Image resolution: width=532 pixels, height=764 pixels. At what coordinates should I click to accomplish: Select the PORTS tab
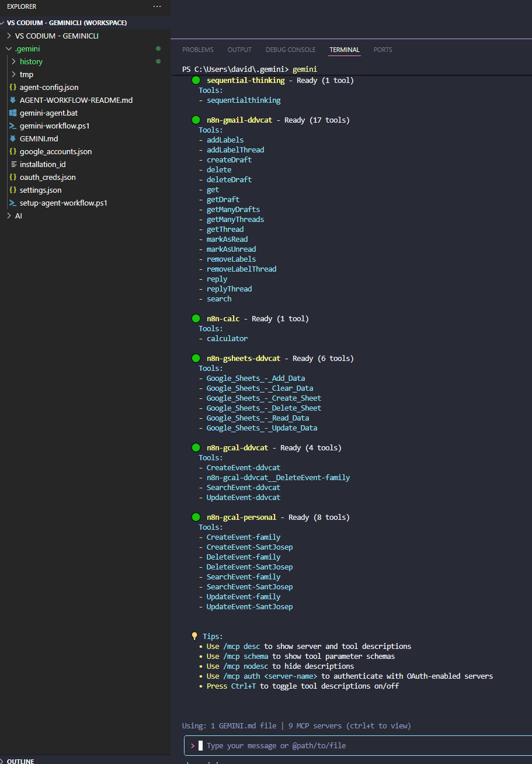pos(383,50)
